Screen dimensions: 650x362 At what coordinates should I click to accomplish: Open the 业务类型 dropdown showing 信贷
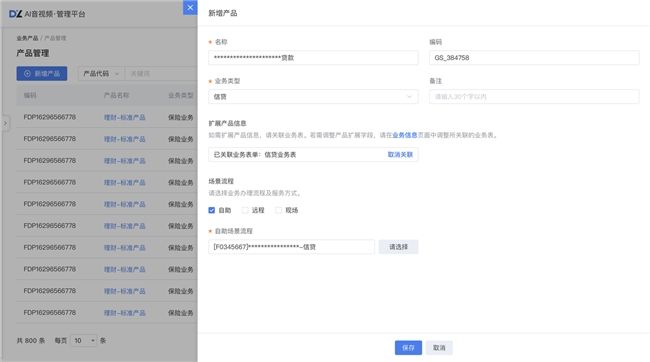[x=313, y=97]
